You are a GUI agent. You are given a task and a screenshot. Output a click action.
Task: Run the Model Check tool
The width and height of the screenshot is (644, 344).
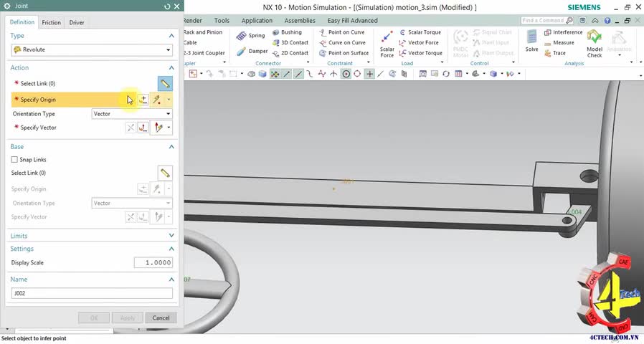tap(595, 44)
